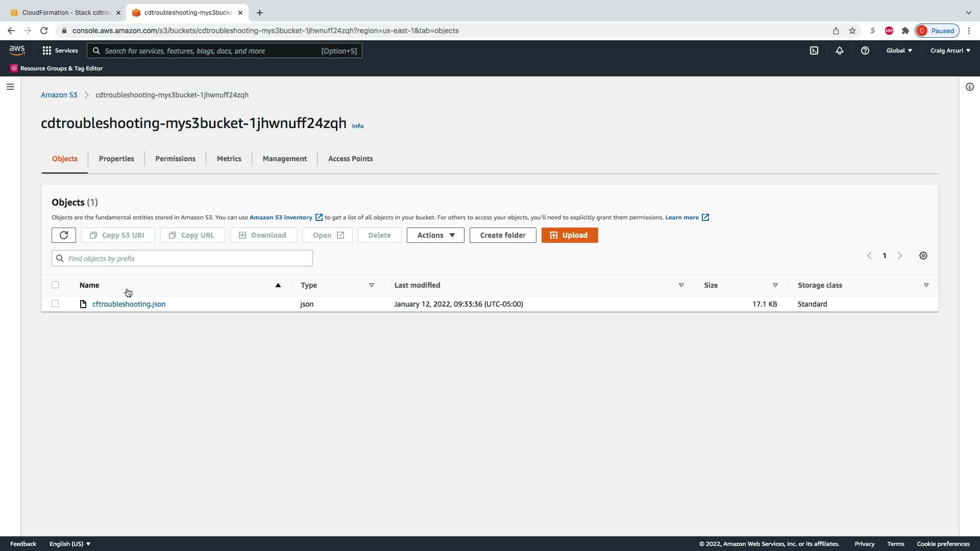Open the notifications bell
This screenshot has width=980, height=551.
click(839, 51)
